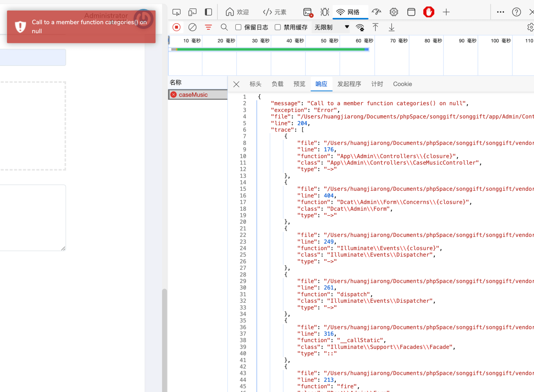Click the 50 毫秒 timeline marker

pyautogui.click(x=330, y=41)
